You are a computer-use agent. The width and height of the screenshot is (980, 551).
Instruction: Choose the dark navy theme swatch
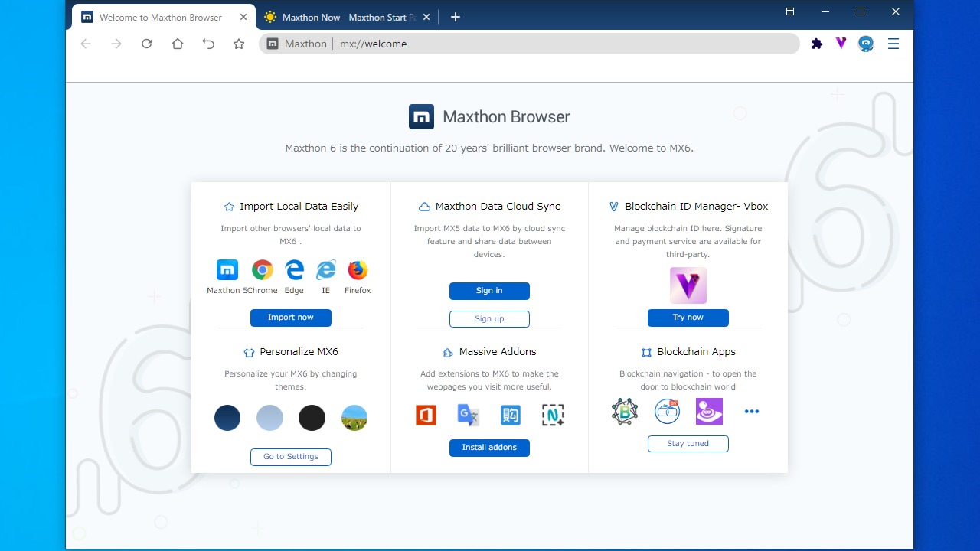227,418
